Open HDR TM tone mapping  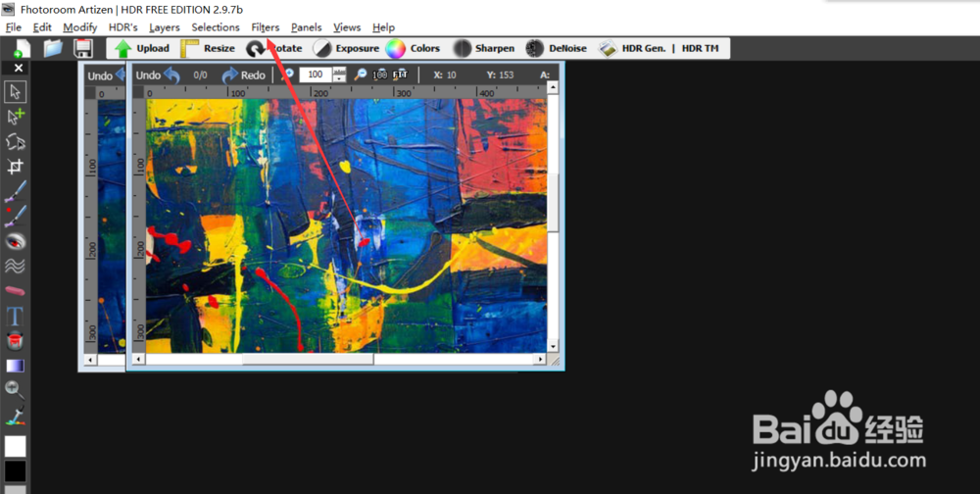point(700,48)
